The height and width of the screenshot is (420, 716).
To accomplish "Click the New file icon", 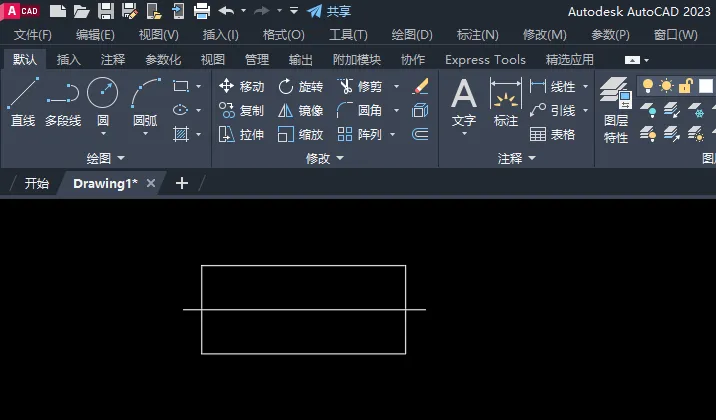I will pyautogui.click(x=58, y=11).
